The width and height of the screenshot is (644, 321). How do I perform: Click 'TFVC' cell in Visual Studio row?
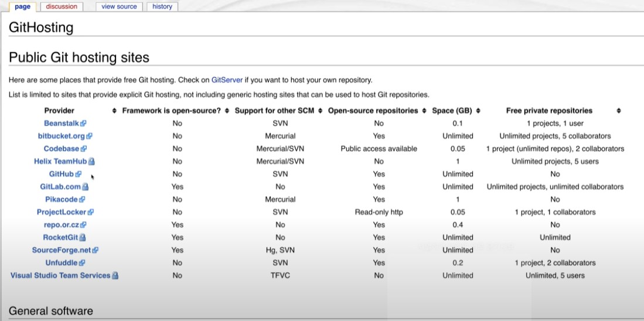(x=280, y=276)
